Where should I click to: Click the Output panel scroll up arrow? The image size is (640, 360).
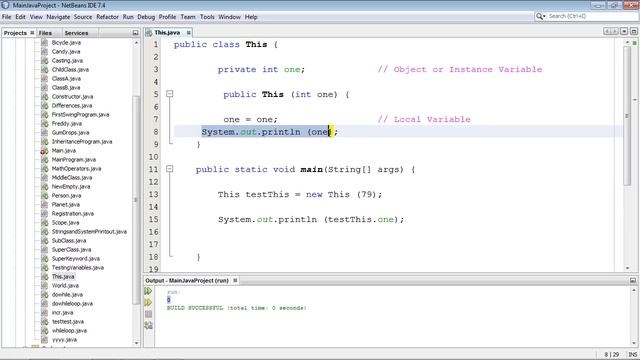[634, 290]
